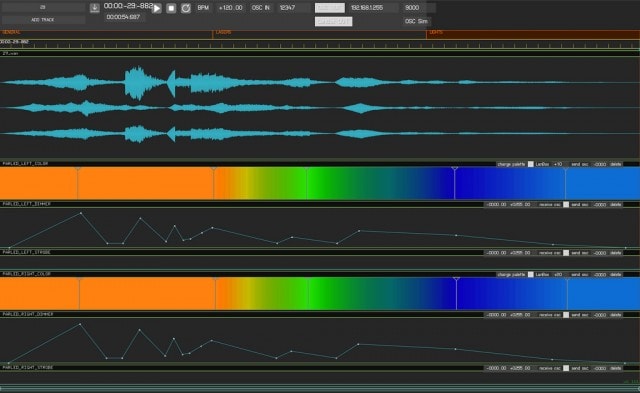Click the current timecode display

pyautogui.click(x=128, y=6)
